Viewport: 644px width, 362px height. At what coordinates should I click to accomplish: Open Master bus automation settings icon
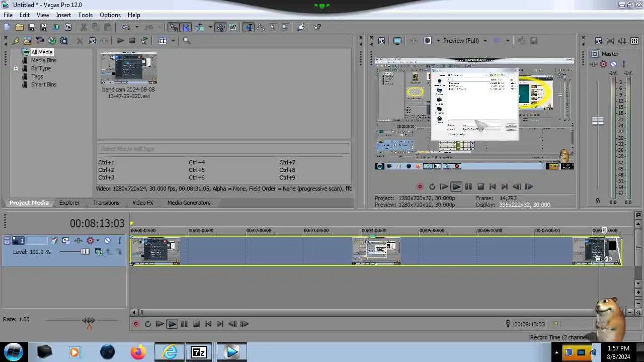pos(594,64)
